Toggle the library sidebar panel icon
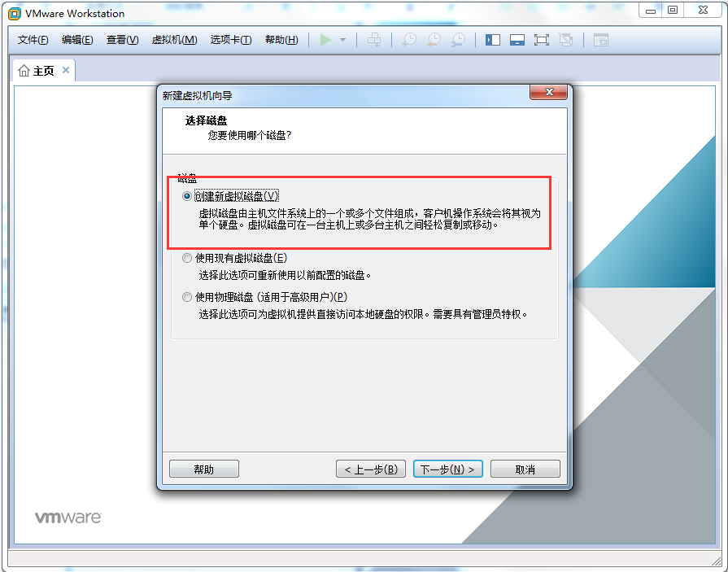 point(493,40)
